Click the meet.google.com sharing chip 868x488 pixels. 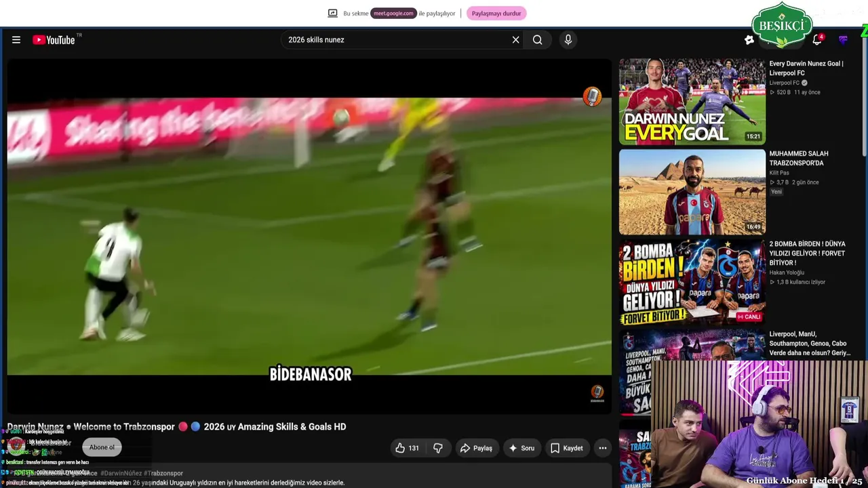tap(393, 14)
